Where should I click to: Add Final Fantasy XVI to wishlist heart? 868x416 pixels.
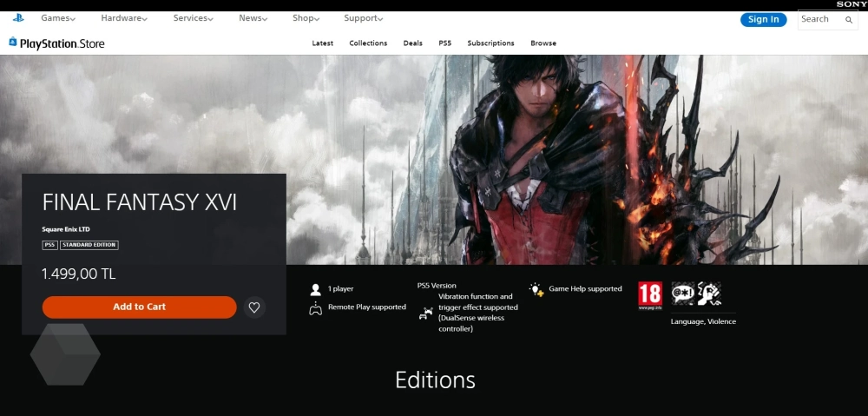click(x=254, y=307)
